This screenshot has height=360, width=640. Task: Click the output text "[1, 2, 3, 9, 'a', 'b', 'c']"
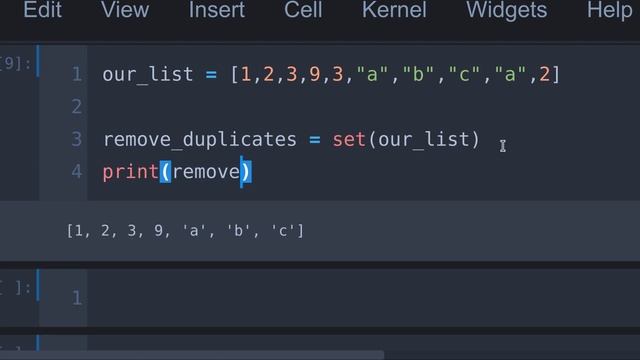pyautogui.click(x=185, y=231)
